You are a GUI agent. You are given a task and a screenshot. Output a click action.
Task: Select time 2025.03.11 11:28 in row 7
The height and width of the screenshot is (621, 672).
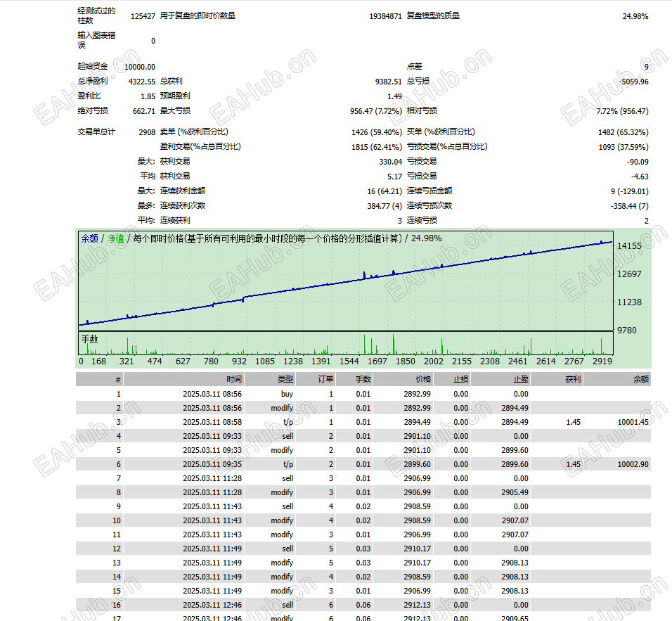click(x=212, y=478)
